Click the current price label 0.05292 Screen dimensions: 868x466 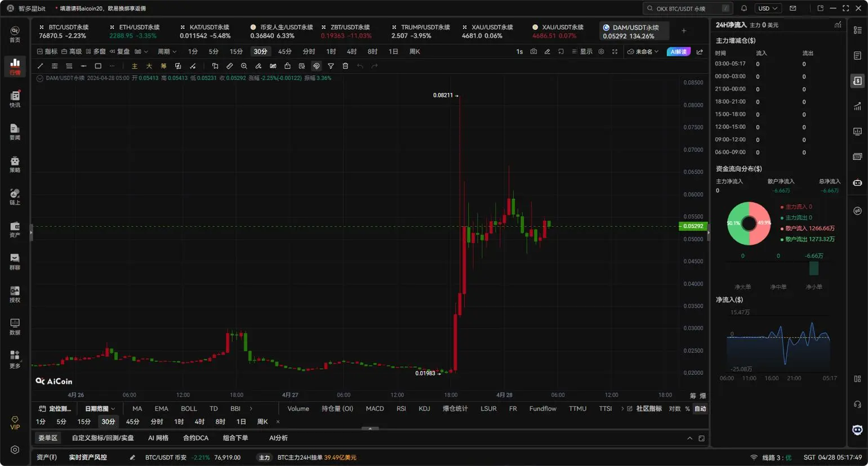[x=693, y=226]
